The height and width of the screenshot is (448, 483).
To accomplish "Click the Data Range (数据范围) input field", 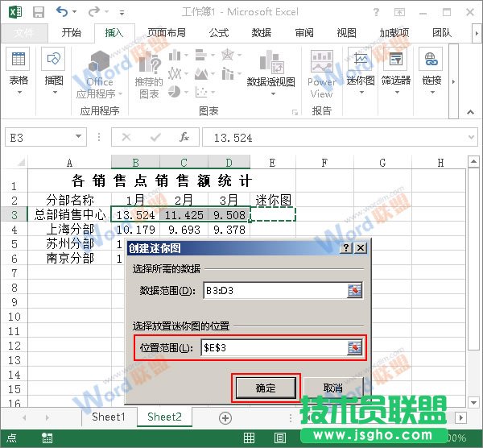I will (x=276, y=290).
